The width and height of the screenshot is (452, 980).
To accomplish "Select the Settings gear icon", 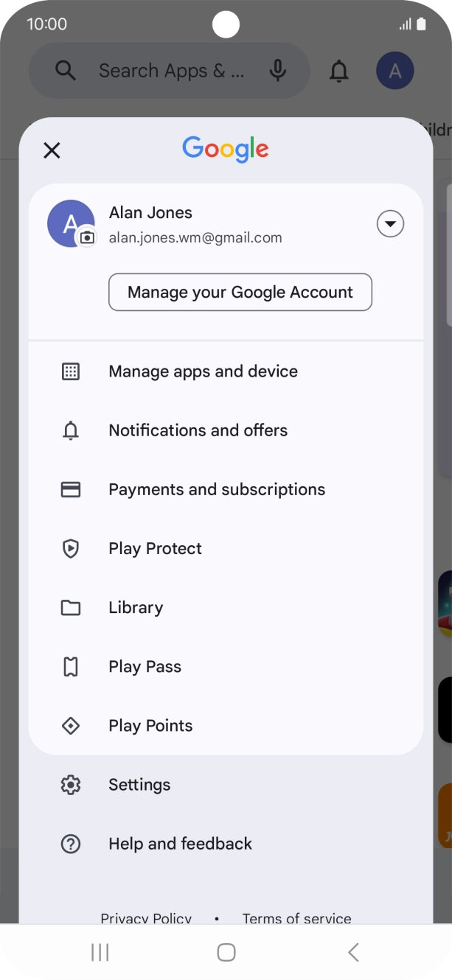I will [x=70, y=784].
